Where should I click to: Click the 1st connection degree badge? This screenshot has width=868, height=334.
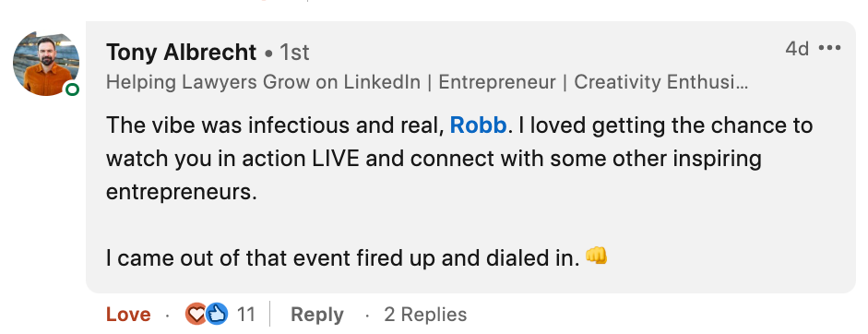(x=294, y=54)
